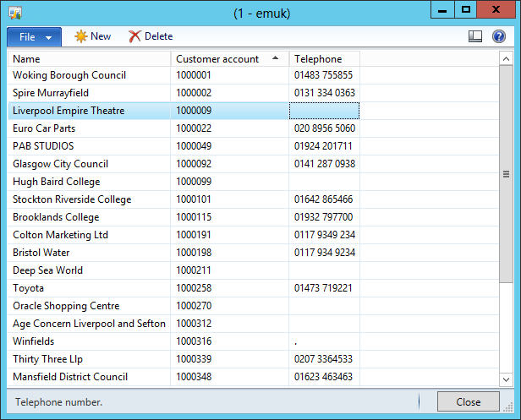Click telephone 01924 201711
Viewport: 521px width, 420px height.
point(323,146)
